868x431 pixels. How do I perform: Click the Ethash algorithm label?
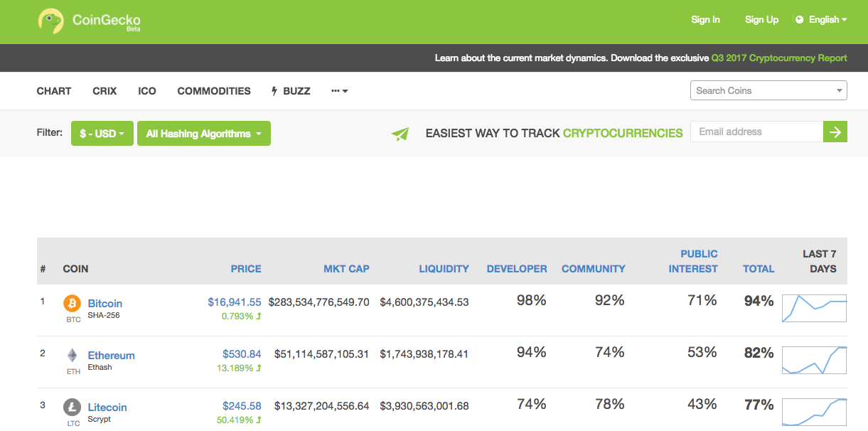pos(100,367)
